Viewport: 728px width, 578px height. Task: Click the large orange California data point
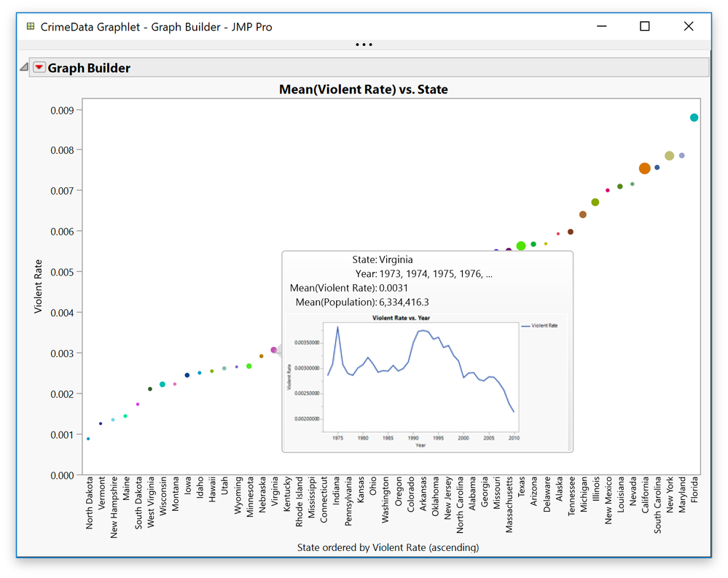[644, 168]
